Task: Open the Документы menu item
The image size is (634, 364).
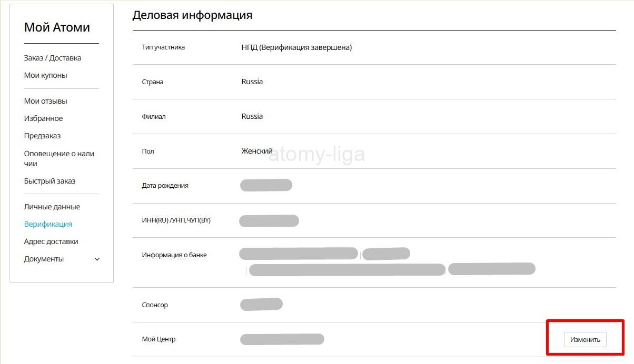Action: click(44, 259)
